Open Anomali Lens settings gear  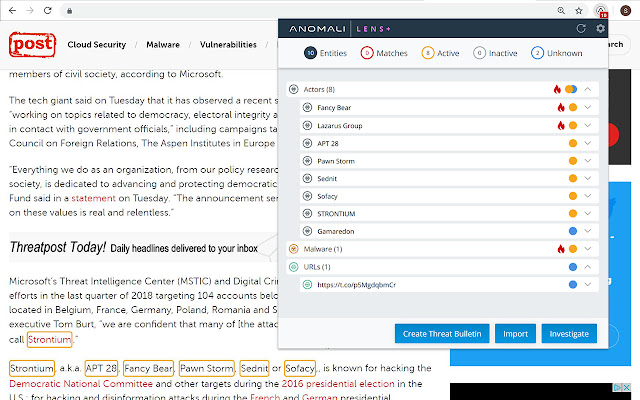tap(600, 29)
